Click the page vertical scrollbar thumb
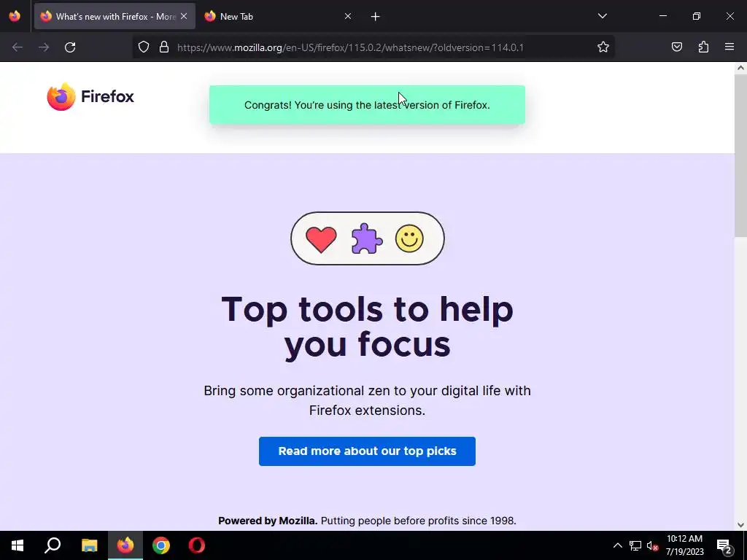Image resolution: width=747 pixels, height=560 pixels. [741, 155]
